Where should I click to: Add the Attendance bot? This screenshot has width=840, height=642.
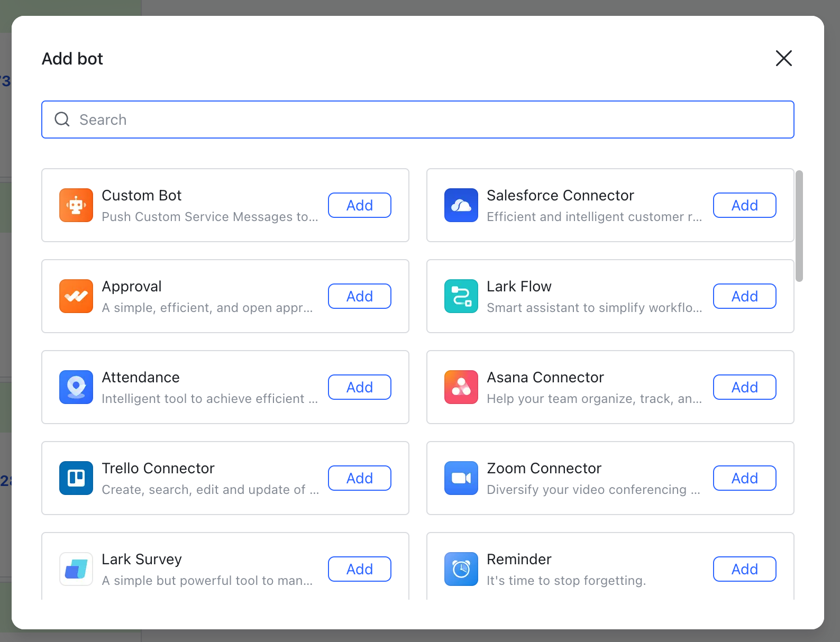click(360, 387)
